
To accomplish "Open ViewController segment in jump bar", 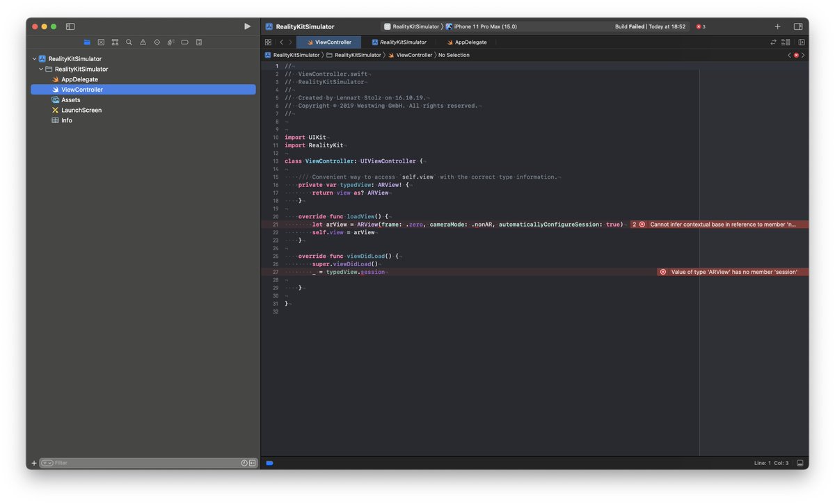I will (410, 55).
